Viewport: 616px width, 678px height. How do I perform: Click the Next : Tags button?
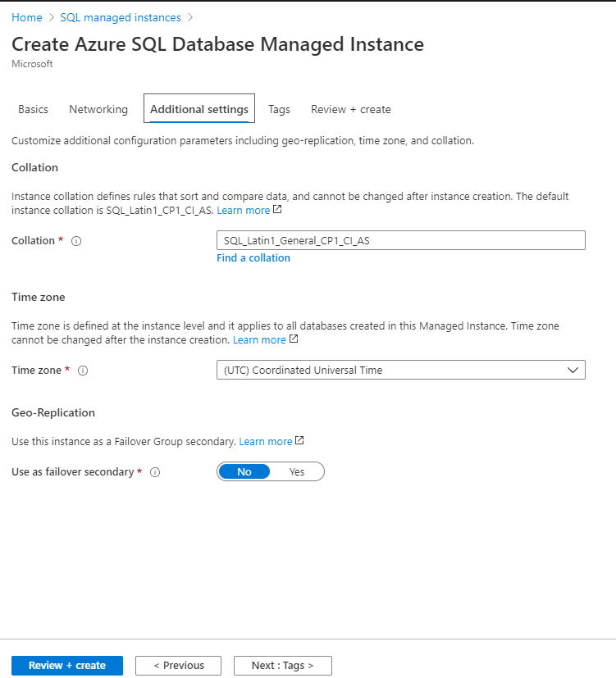(282, 665)
